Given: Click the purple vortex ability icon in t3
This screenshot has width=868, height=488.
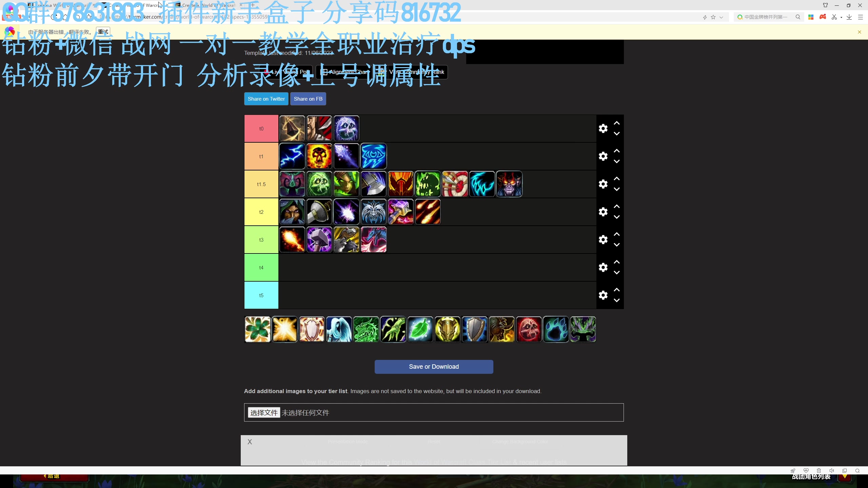Looking at the screenshot, I should point(319,239).
